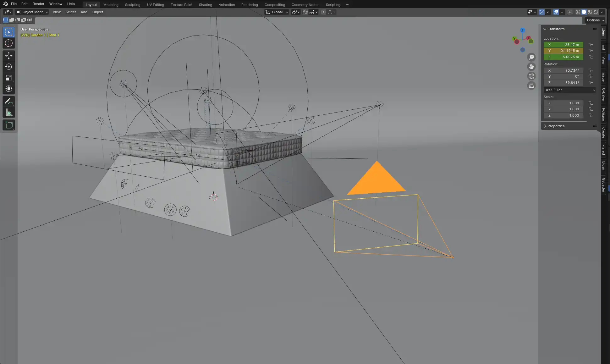Toggle the snapping magnet
This screenshot has width=610, height=364.
point(305,12)
